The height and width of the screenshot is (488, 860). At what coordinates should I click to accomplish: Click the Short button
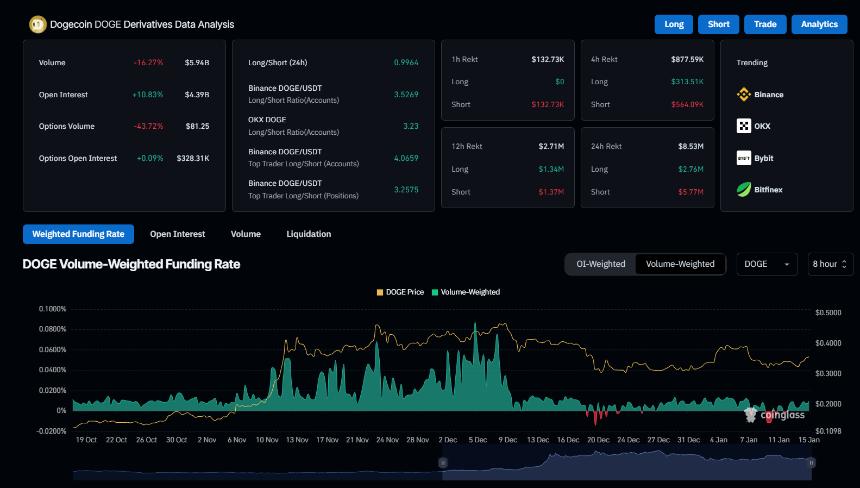click(718, 24)
